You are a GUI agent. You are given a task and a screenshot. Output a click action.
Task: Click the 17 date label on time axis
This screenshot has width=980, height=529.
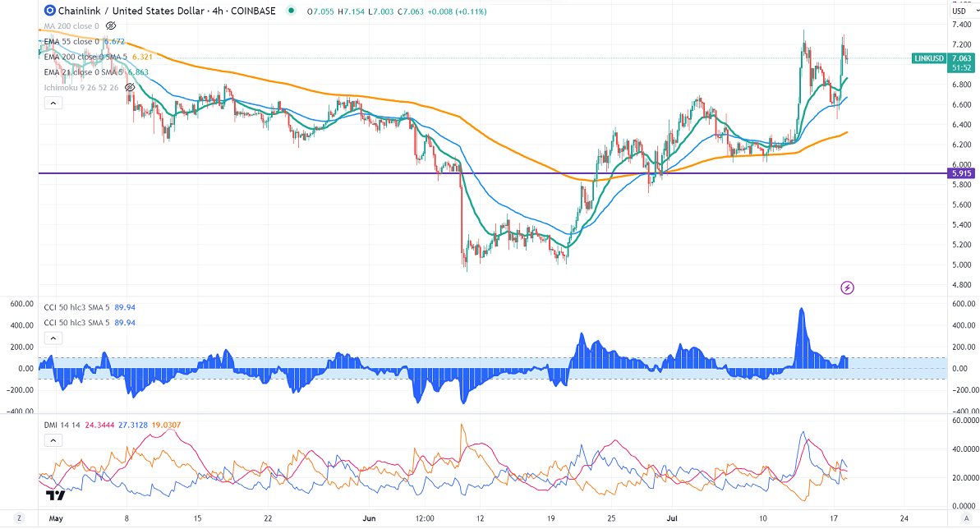coord(833,518)
